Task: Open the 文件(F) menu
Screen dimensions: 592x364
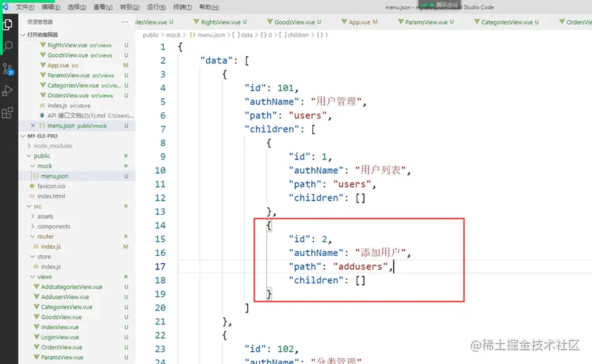Action: (25, 7)
